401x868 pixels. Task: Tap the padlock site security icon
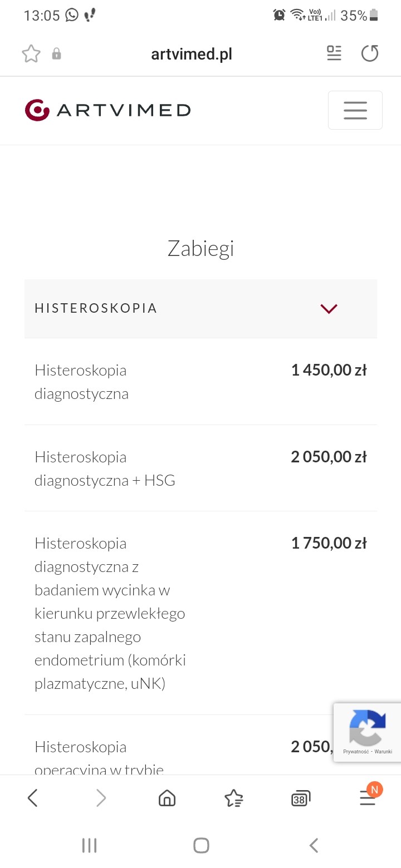(x=56, y=54)
